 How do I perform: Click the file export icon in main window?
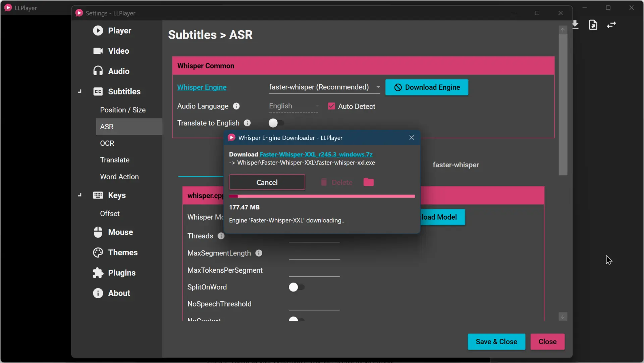pos(593,25)
